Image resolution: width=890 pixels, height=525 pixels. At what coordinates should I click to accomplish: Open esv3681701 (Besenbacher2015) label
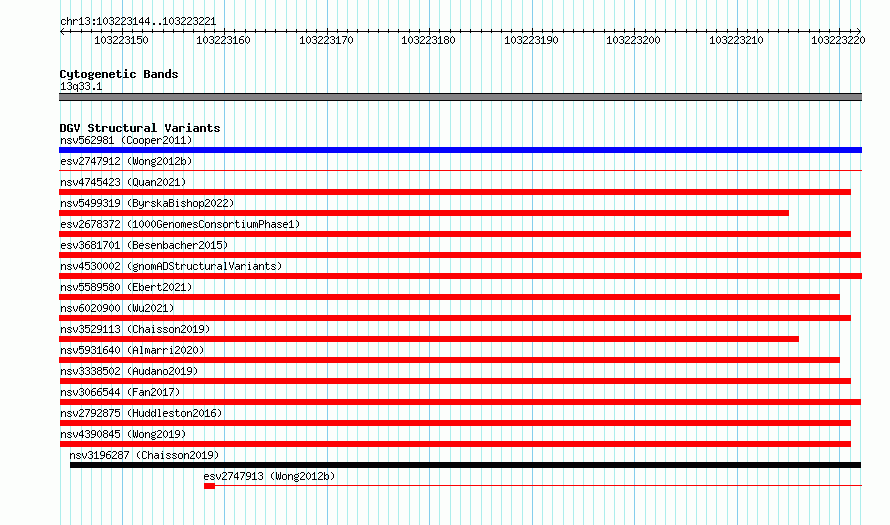coord(144,245)
